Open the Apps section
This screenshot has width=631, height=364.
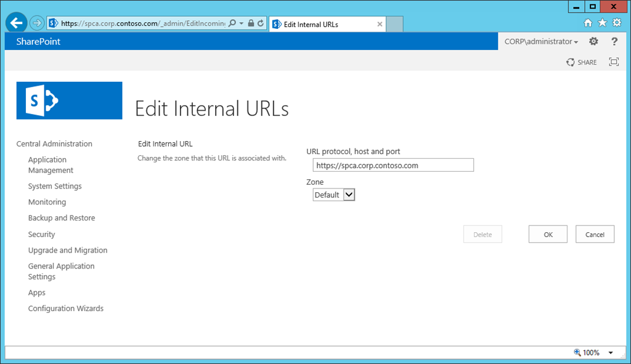point(36,293)
